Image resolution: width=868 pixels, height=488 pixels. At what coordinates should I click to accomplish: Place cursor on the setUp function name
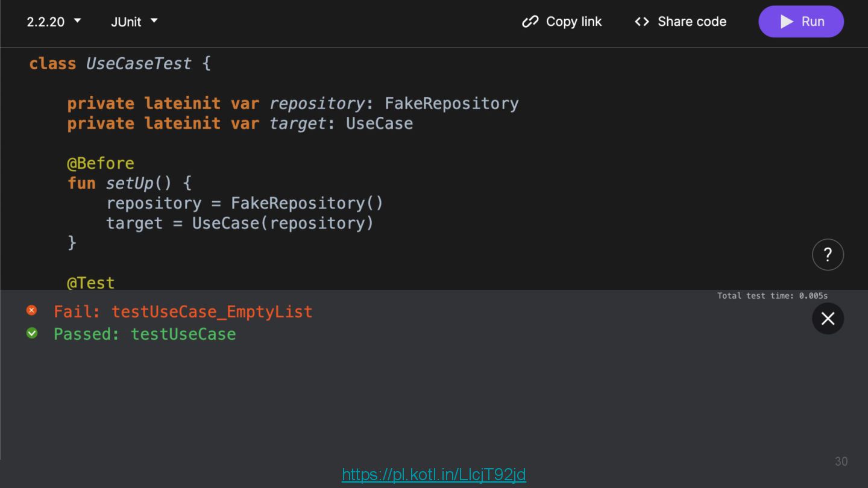(130, 183)
